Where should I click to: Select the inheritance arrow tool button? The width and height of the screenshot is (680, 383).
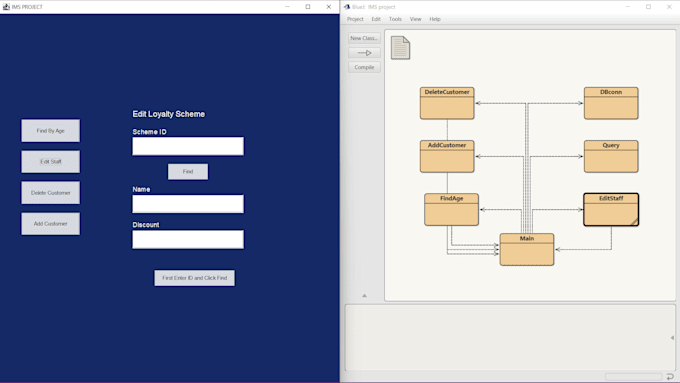pos(364,53)
